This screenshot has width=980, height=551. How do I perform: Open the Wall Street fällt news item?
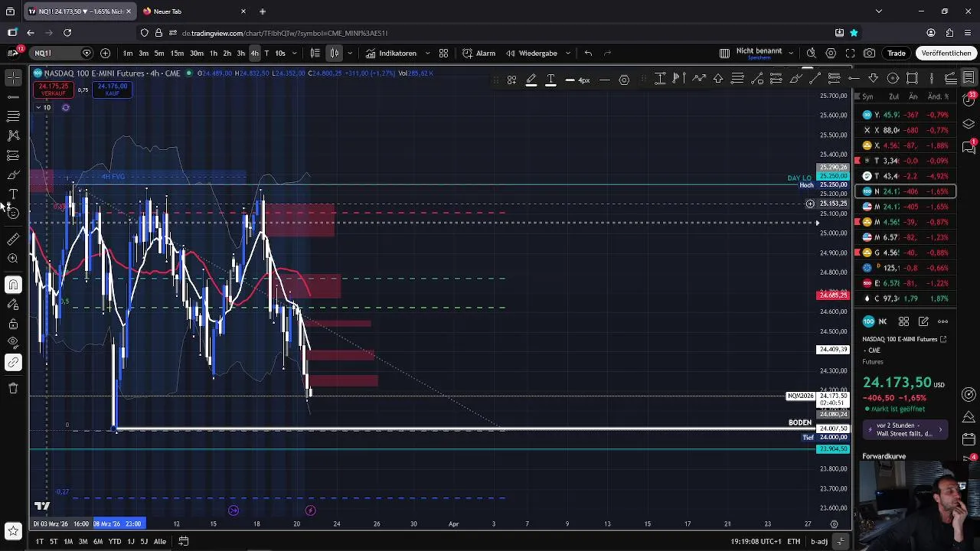tap(905, 429)
